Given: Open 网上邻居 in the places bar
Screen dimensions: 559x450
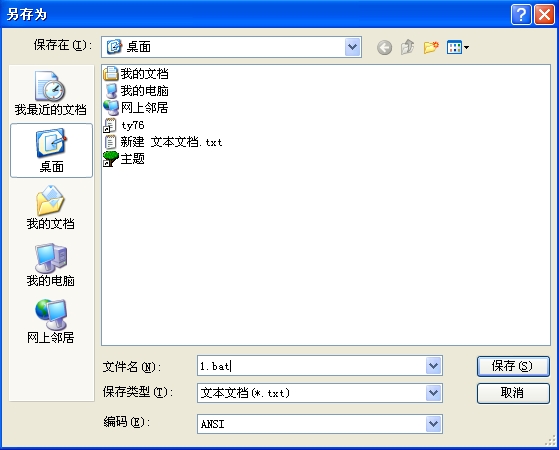Looking at the screenshot, I should click(51, 322).
